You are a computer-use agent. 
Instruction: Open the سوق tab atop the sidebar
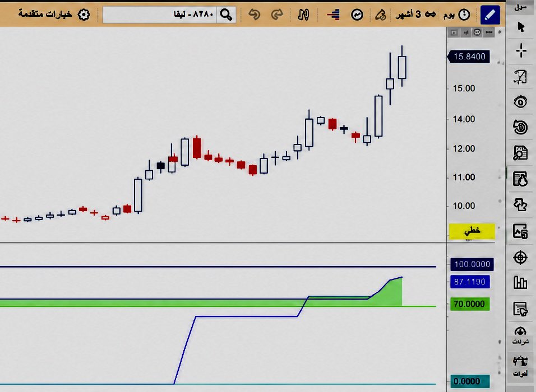point(521,7)
